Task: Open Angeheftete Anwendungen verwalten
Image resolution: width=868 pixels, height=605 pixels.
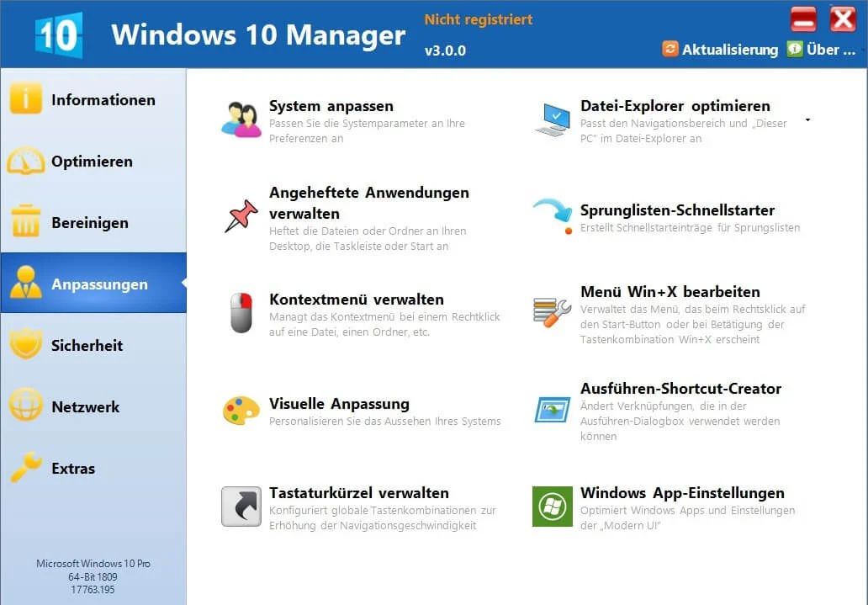Action: tap(368, 203)
